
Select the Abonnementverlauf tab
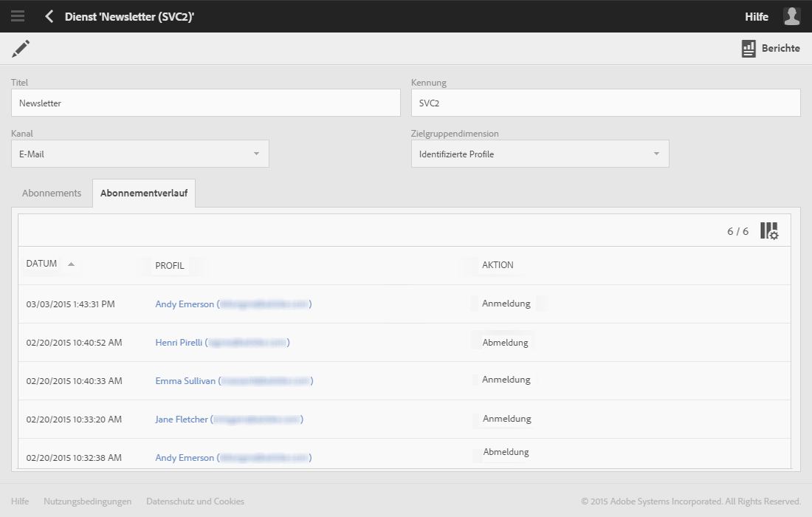click(144, 193)
